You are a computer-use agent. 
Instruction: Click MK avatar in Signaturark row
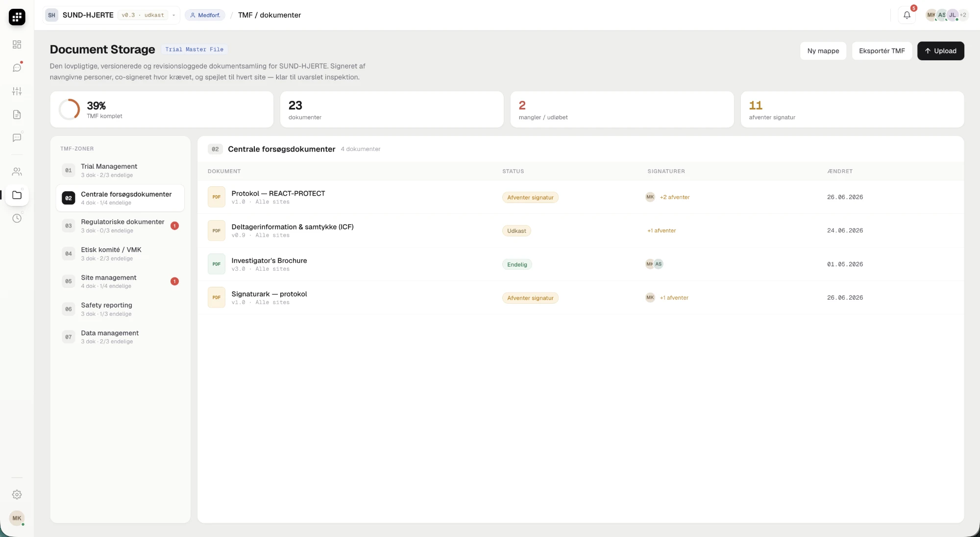coord(650,297)
